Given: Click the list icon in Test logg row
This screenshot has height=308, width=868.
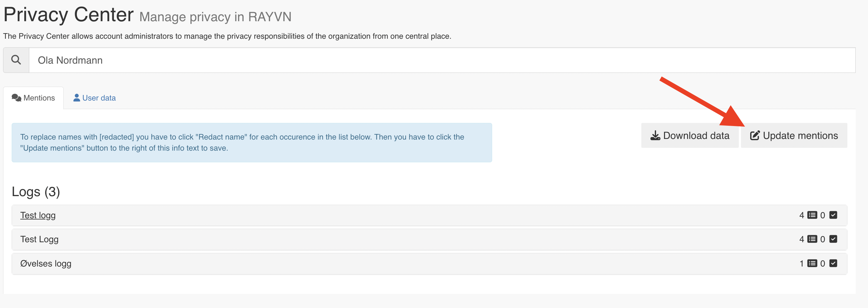Looking at the screenshot, I should [x=812, y=215].
